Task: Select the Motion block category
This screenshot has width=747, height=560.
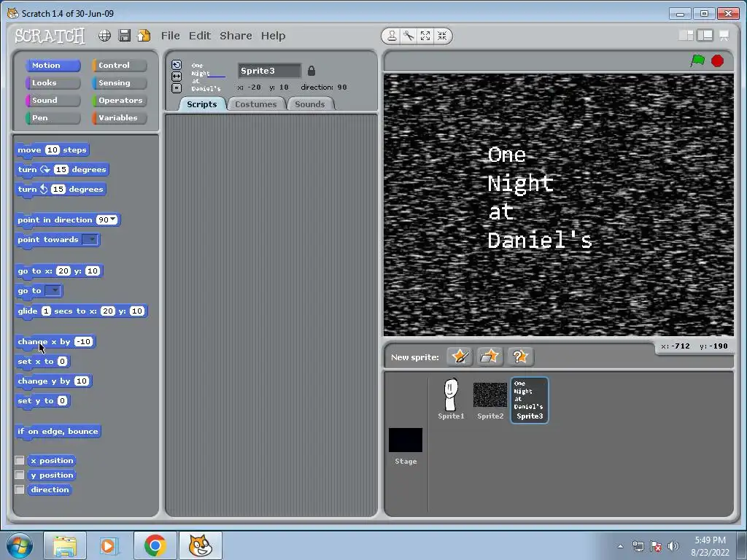Action: pos(53,65)
